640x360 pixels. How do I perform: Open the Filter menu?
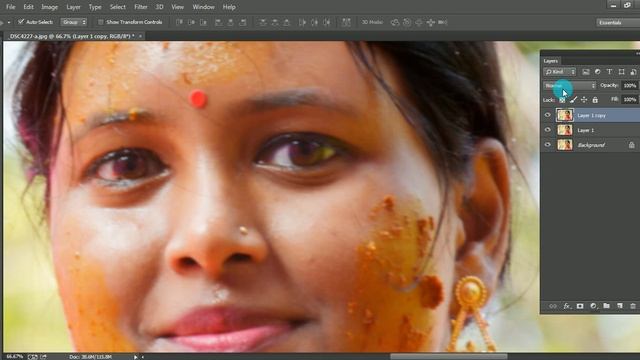pos(141,7)
